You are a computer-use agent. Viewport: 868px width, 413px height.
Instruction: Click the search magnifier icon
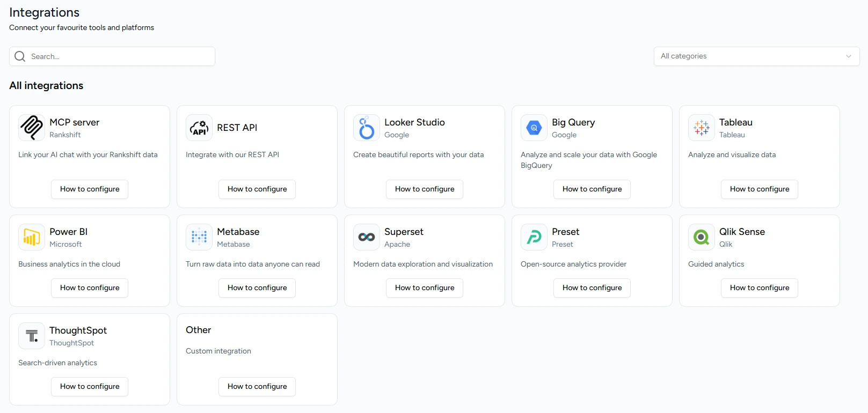point(20,56)
